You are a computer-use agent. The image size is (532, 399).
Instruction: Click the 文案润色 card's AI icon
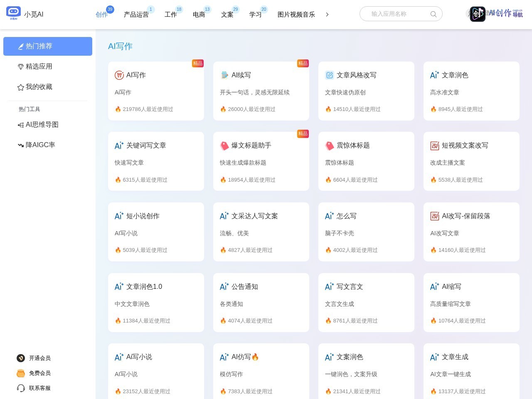[x=330, y=357]
